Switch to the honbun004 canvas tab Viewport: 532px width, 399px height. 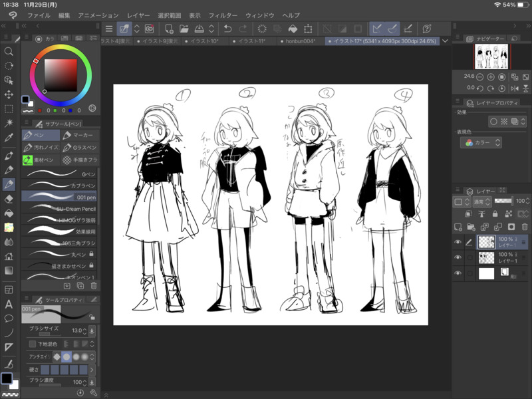pos(300,41)
